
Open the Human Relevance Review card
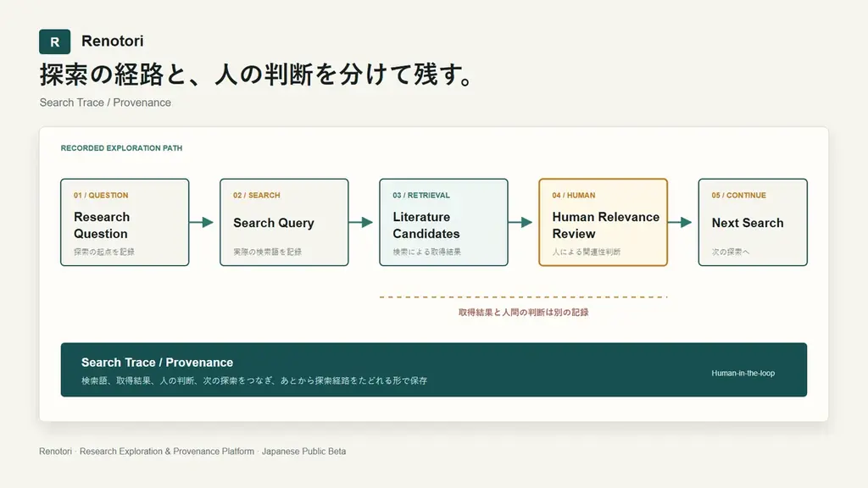tap(603, 222)
